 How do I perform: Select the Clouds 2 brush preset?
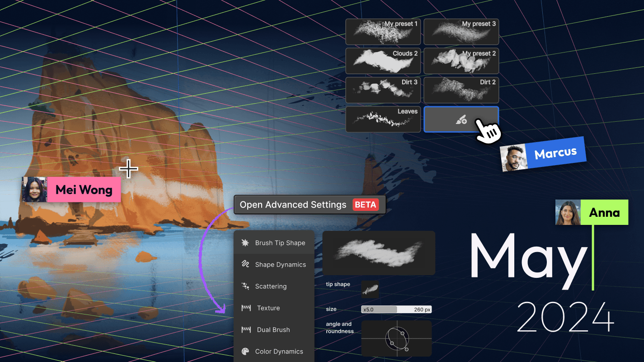tap(383, 61)
